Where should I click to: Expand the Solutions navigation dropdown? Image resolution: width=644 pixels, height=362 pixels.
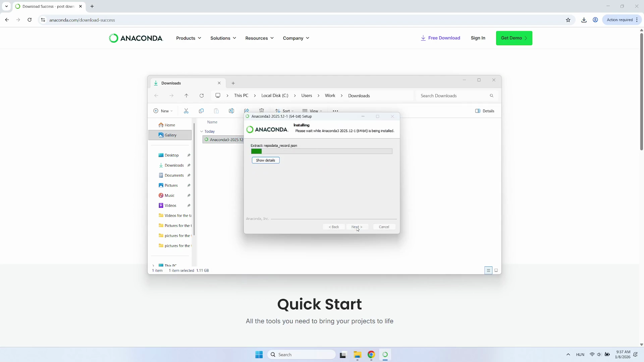tap(223, 38)
